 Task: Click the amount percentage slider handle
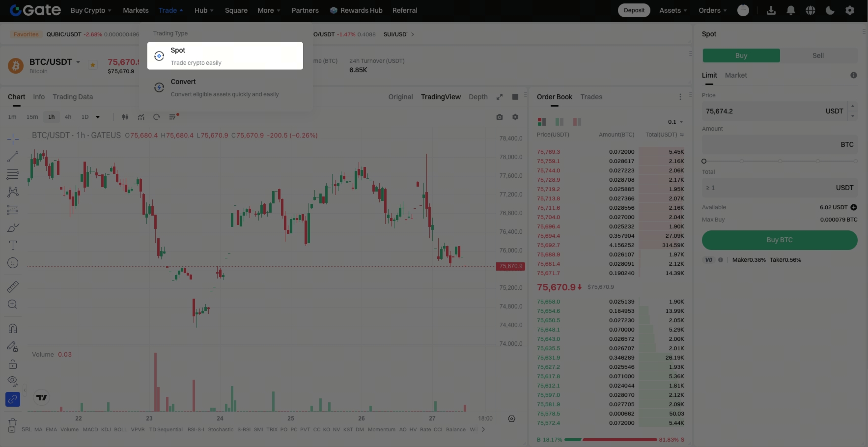704,161
